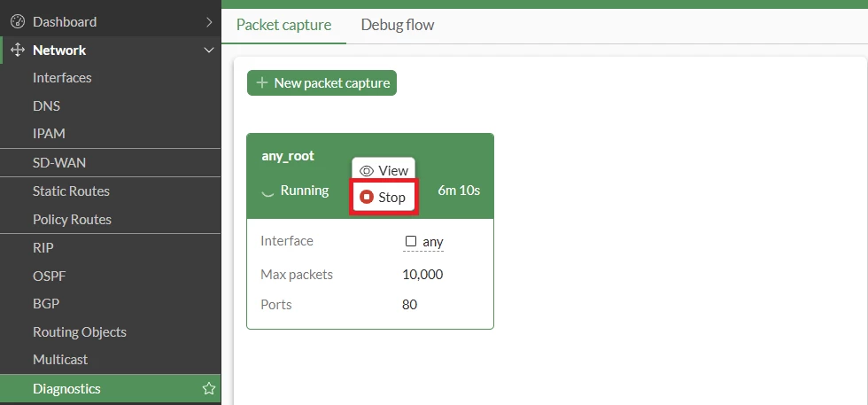Select the Diagnostics menu item
The image size is (868, 405).
point(110,388)
